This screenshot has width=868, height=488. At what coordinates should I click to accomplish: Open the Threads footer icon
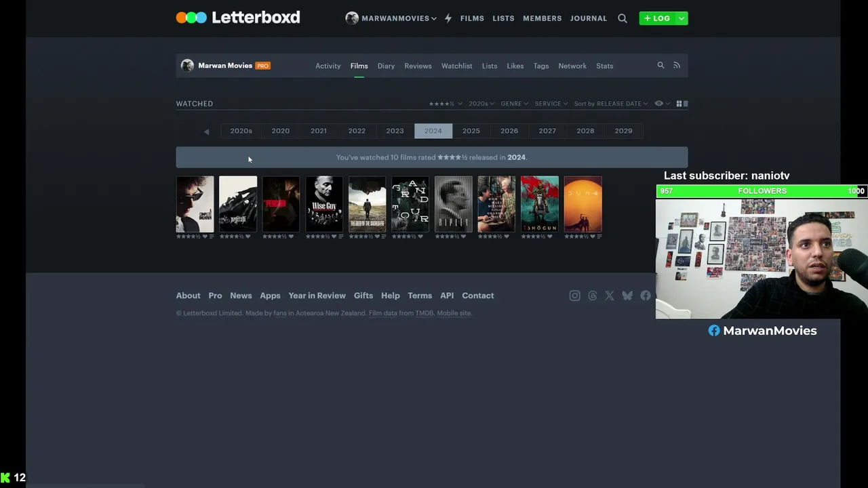click(x=593, y=296)
